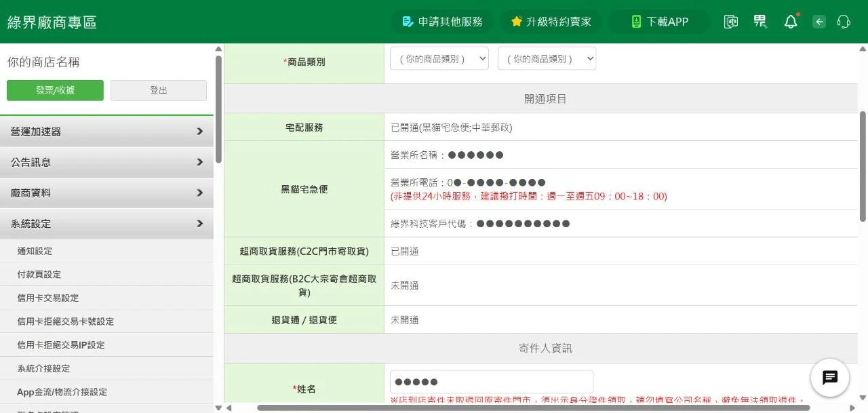Expand the 公告訊息 menu section
Screen dimensions: 868x413
click(106, 162)
